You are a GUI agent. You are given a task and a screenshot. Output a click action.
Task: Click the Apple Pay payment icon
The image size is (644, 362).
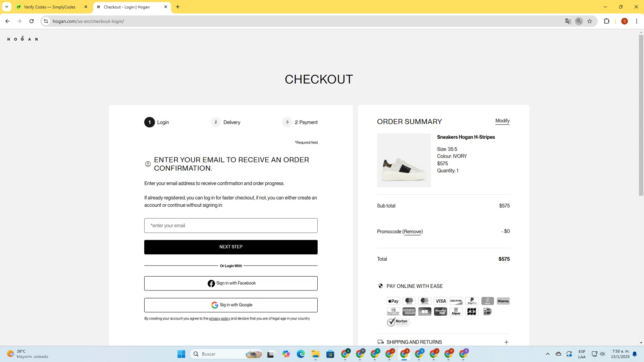(393, 301)
